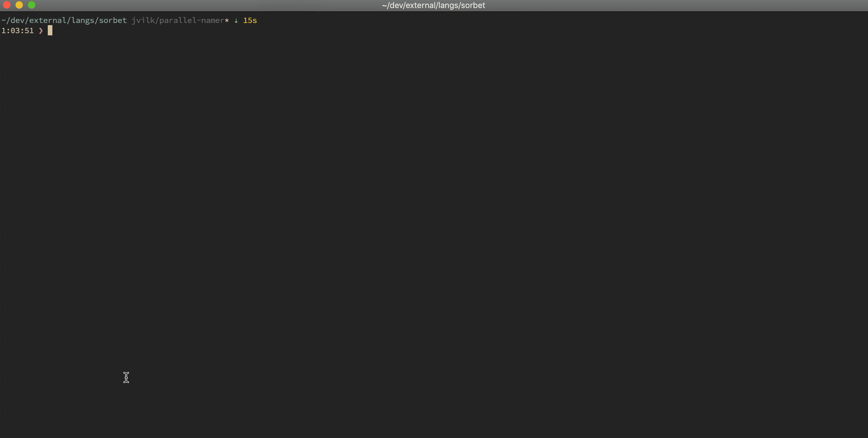868x438 pixels.
Task: Click the 1:03:51 timestamp in prompt
Action: (18, 31)
